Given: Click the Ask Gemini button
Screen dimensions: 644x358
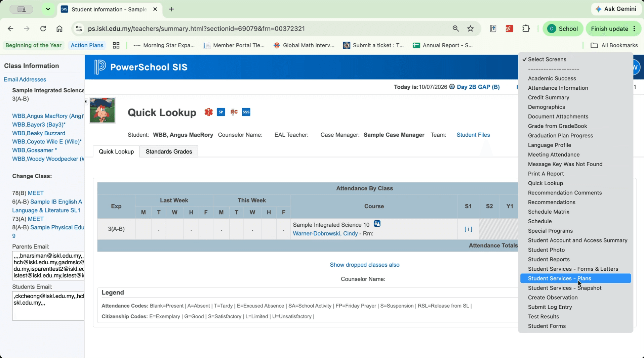Looking at the screenshot, I should (616, 9).
